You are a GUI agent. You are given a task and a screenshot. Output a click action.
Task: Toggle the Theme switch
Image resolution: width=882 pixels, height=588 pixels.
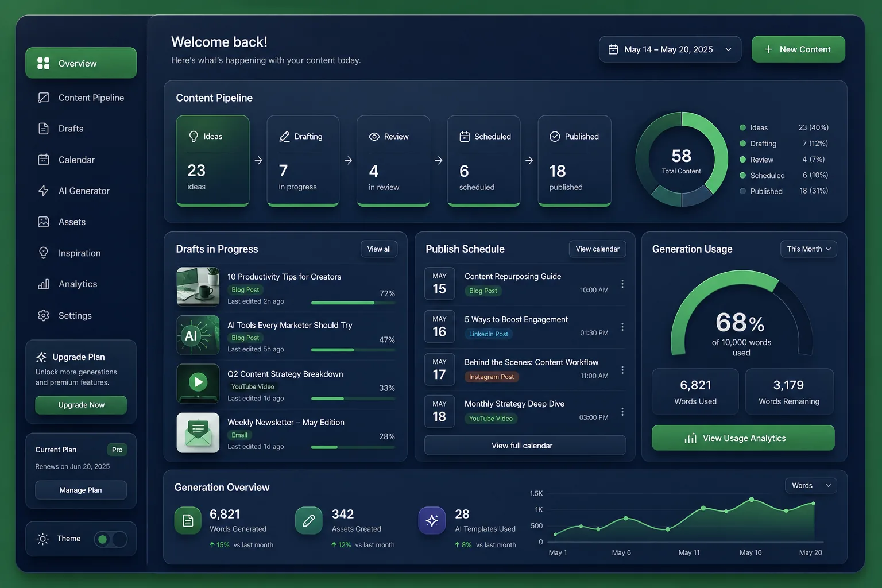tap(111, 539)
